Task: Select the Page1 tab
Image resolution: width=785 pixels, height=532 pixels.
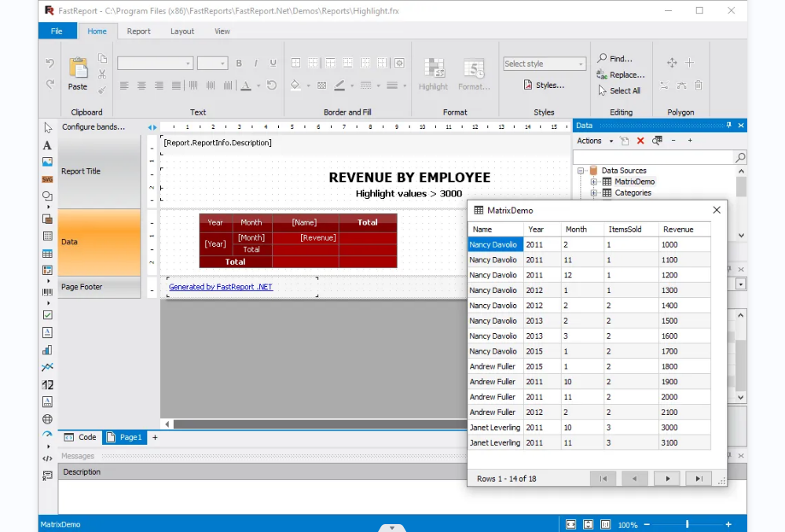Action: point(125,438)
